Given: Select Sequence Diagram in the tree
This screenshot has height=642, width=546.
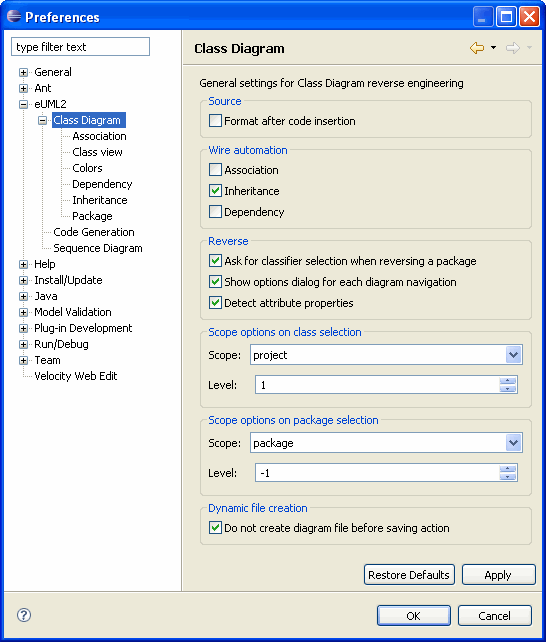Looking at the screenshot, I should coord(98,248).
